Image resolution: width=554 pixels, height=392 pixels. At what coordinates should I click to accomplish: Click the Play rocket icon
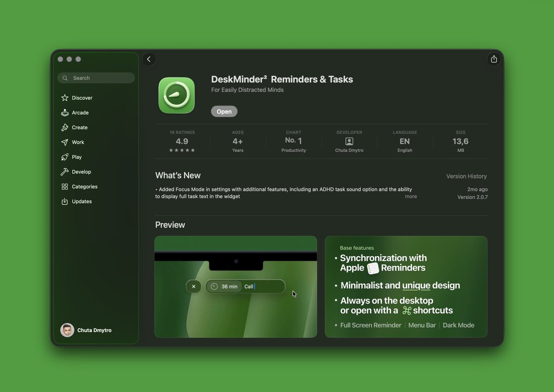click(65, 157)
